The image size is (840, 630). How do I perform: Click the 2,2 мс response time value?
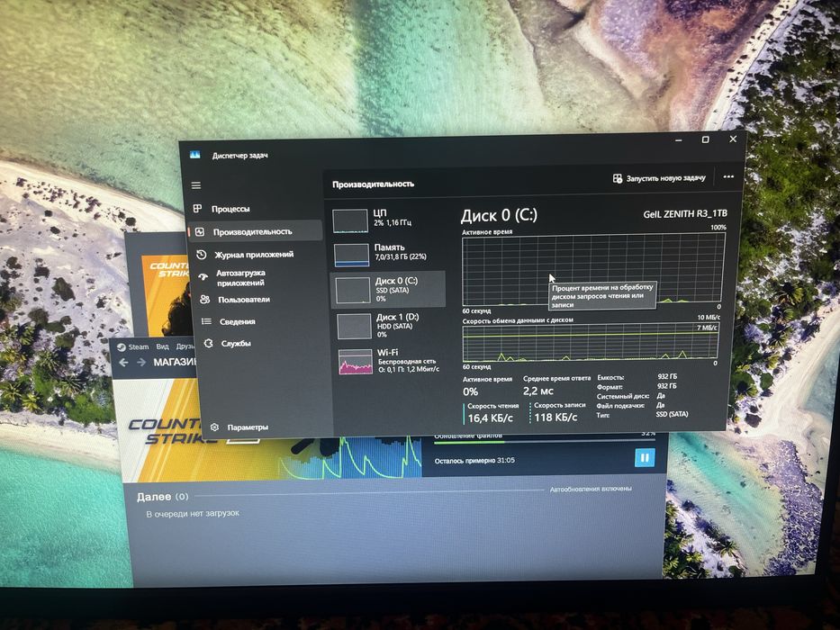[x=538, y=391]
